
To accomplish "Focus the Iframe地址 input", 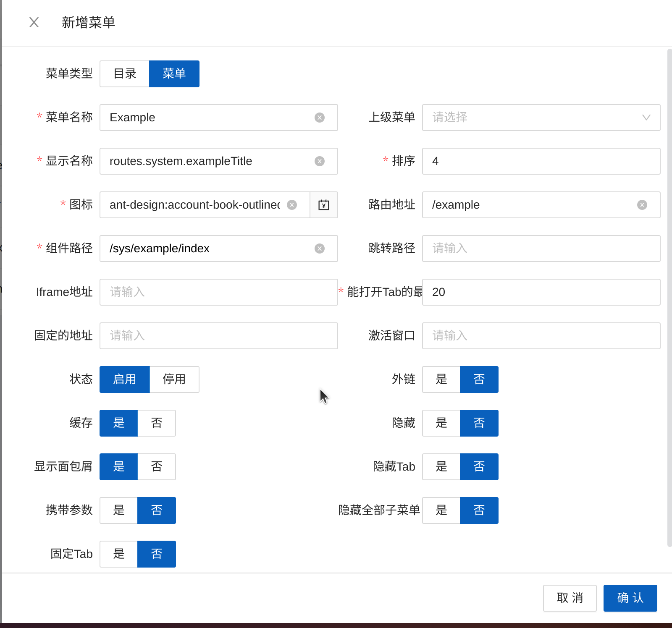I will pyautogui.click(x=219, y=292).
